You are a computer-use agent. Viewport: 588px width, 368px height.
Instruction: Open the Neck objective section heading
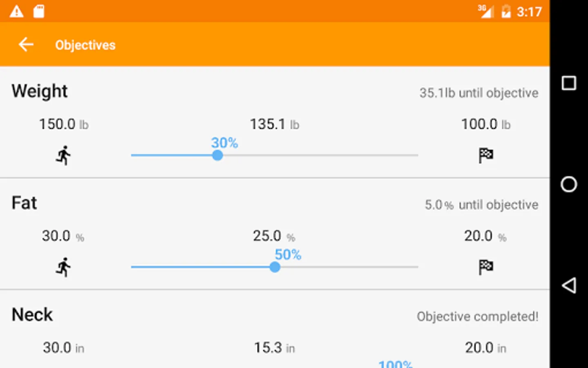[x=32, y=315]
